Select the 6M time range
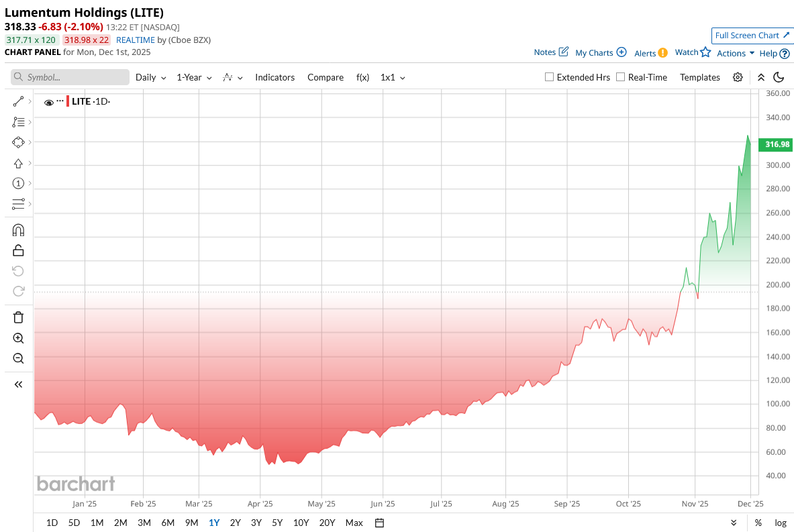The image size is (794, 532). point(168,523)
